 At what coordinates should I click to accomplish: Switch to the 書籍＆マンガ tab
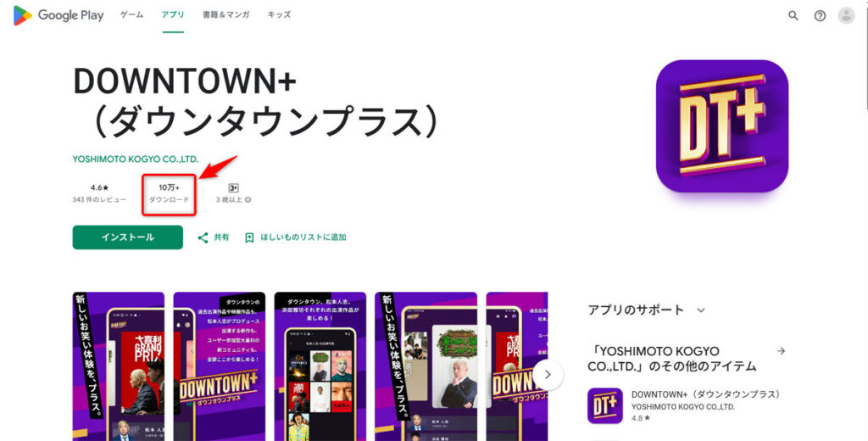click(x=224, y=15)
